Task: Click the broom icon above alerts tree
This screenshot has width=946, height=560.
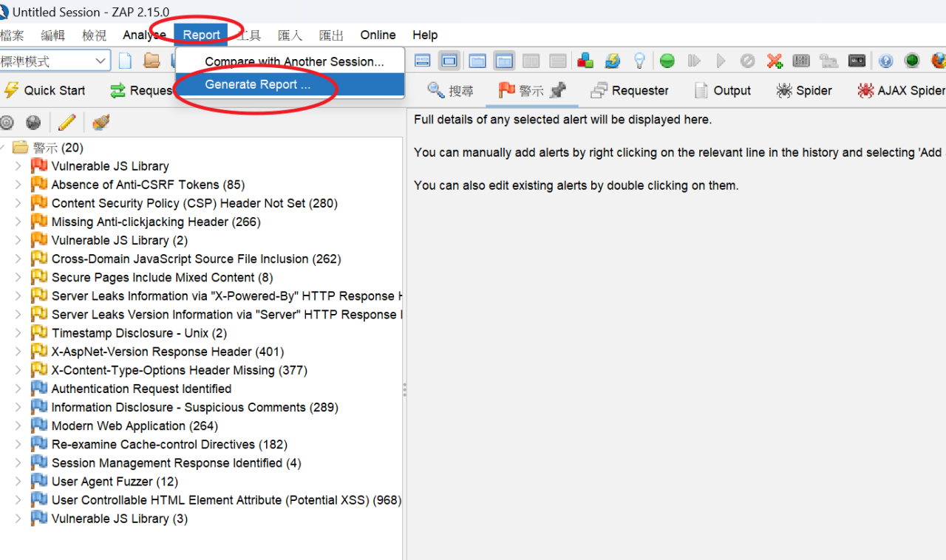Action: pos(101,123)
